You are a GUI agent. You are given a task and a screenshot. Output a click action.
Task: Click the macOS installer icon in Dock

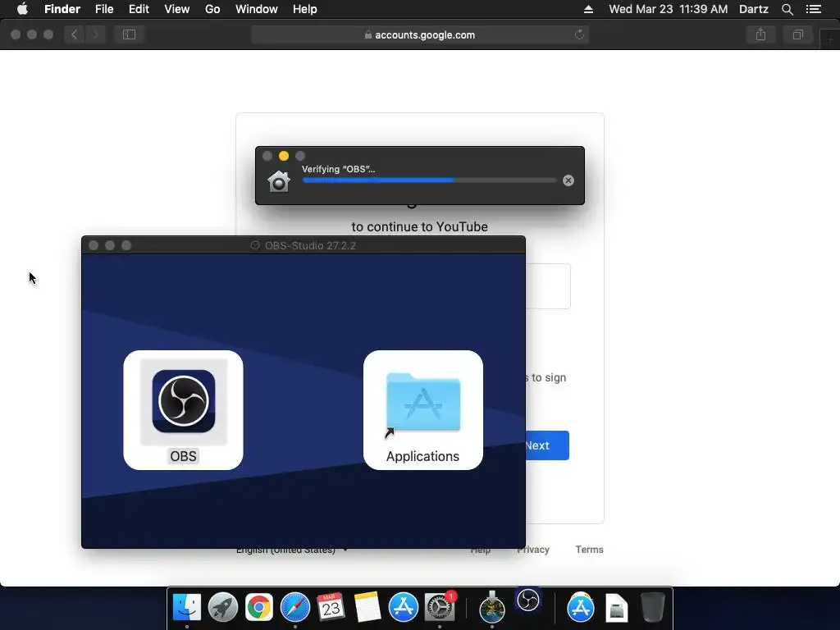pyautogui.click(x=492, y=608)
